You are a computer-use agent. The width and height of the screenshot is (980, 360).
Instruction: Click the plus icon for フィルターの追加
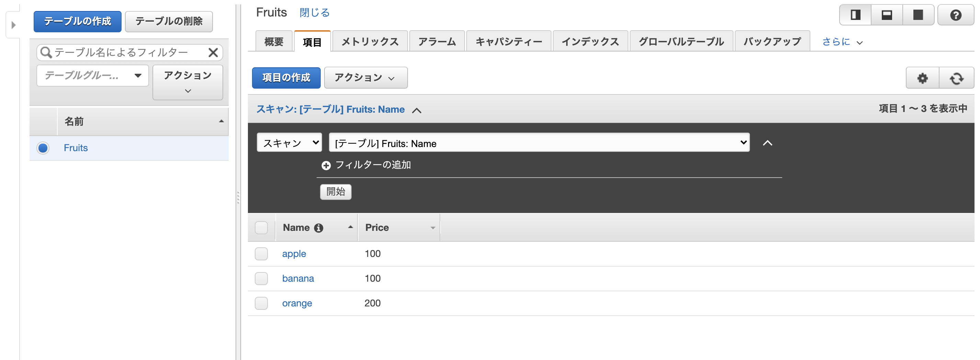pos(326,165)
